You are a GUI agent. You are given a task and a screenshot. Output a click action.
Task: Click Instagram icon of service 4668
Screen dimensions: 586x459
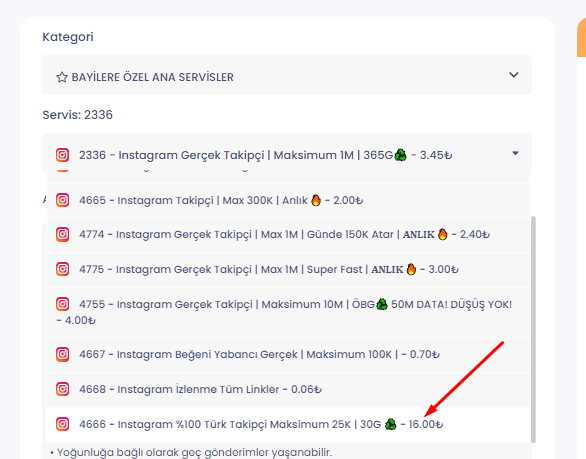62,389
